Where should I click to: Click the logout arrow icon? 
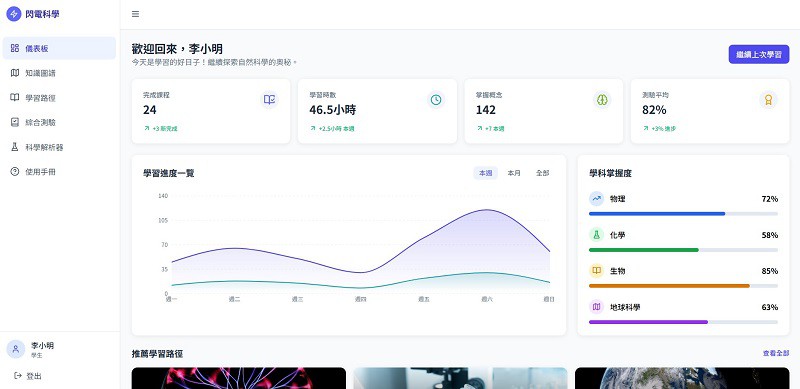click(x=18, y=376)
